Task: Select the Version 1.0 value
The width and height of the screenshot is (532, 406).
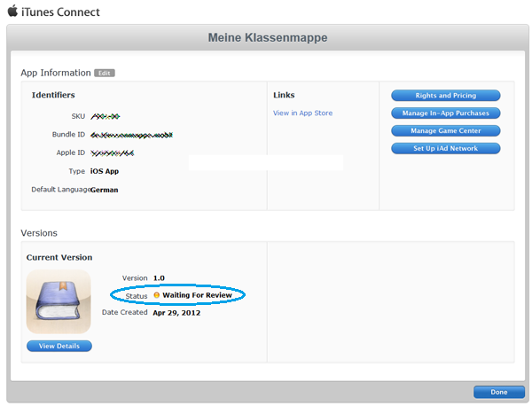Action: pyautogui.click(x=160, y=277)
